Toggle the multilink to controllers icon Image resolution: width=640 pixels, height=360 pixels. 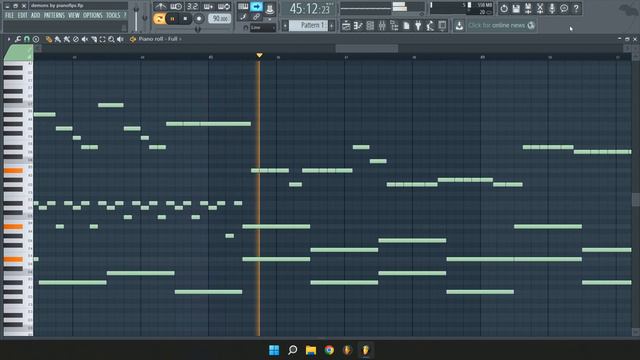(256, 17)
